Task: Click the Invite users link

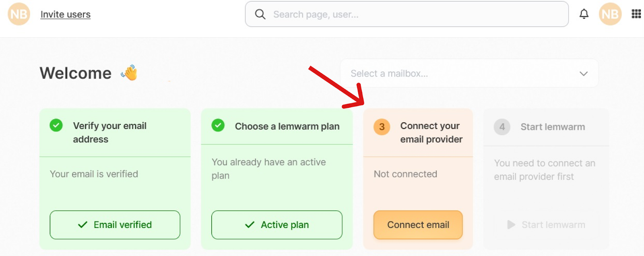Action: (x=66, y=14)
